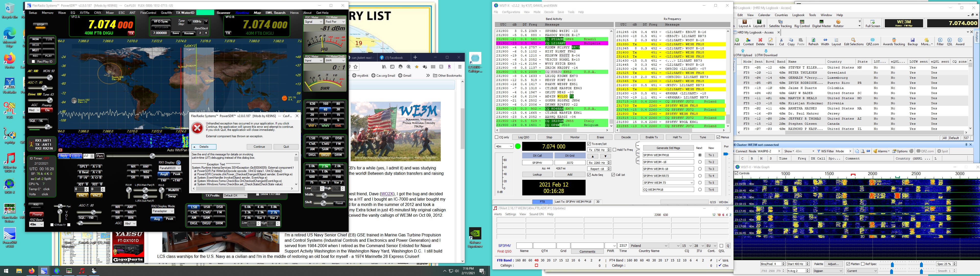Enable the CQ only checkbox in WSJT-X
The height and width of the screenshot is (276, 980).
click(496, 137)
